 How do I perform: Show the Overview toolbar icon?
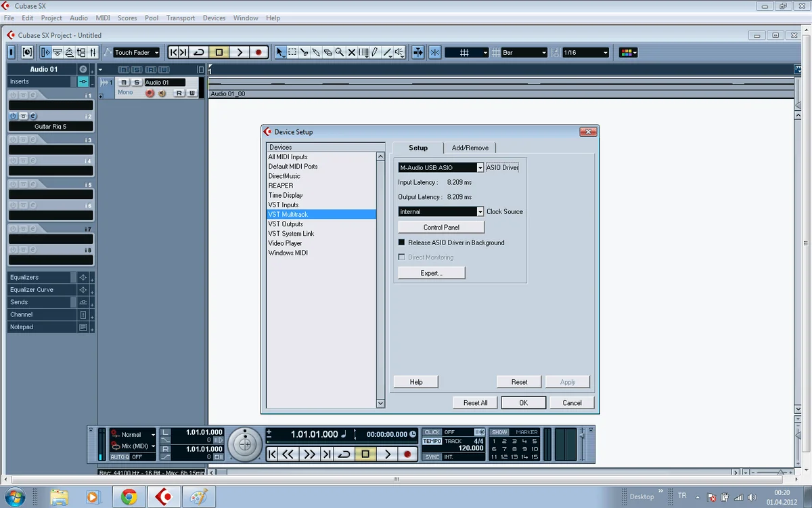[x=69, y=52]
